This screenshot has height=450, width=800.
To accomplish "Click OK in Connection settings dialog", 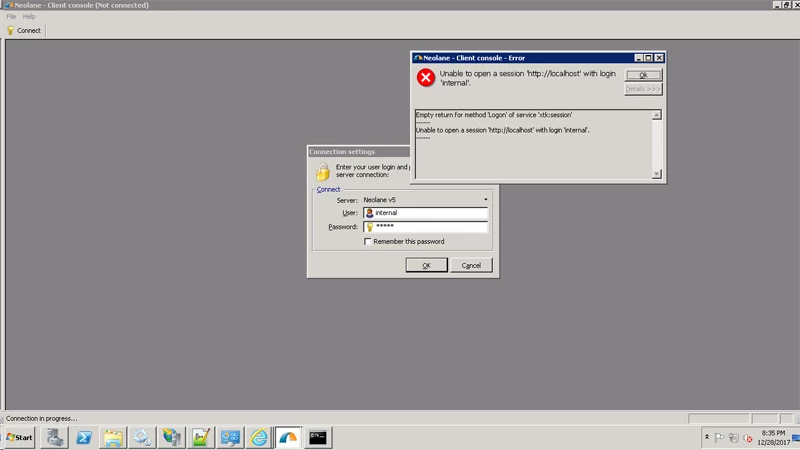I will point(427,265).
